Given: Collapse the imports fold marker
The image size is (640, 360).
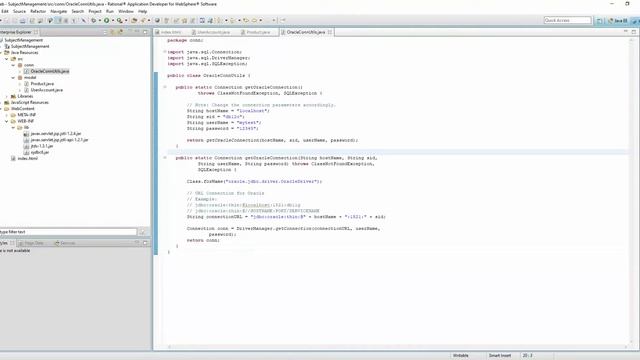Looking at the screenshot, I should 165,52.
